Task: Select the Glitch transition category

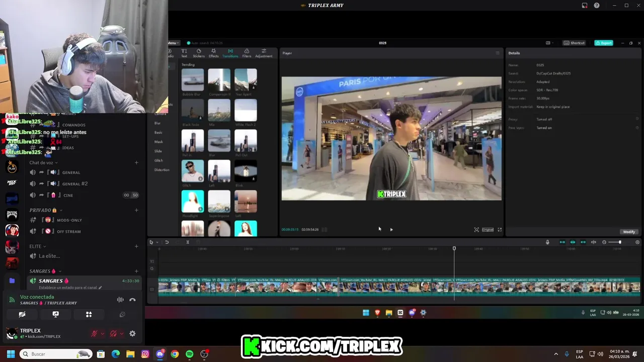Action: click(158, 160)
